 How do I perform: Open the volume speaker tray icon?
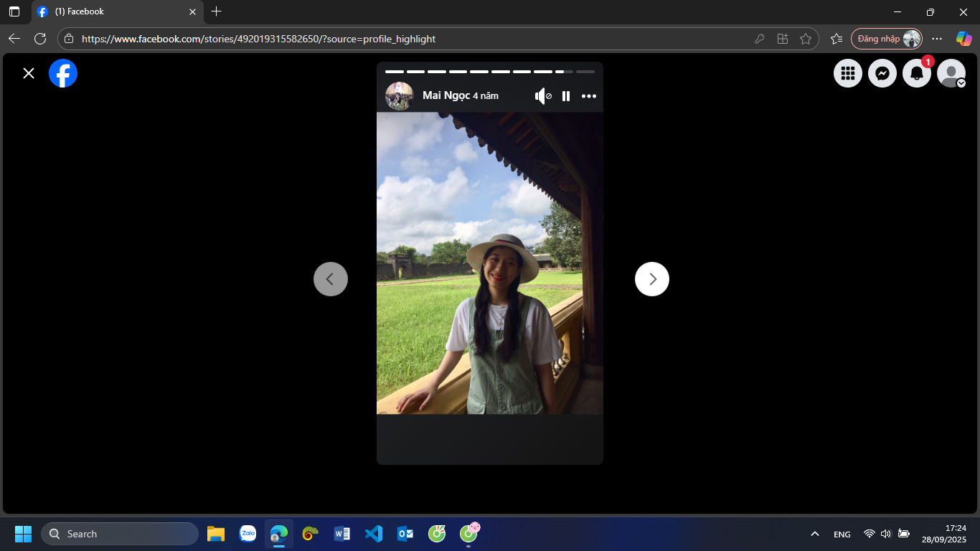(886, 534)
